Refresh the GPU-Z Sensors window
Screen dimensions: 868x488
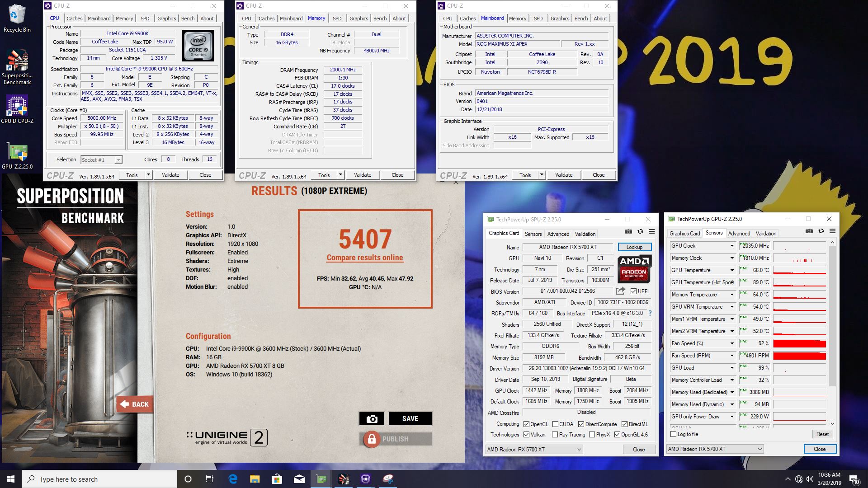click(x=821, y=231)
